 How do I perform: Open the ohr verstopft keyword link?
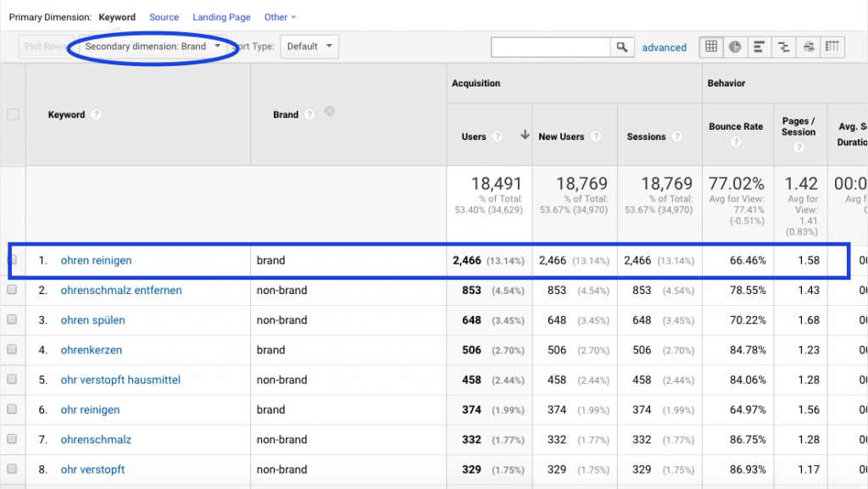tap(93, 470)
